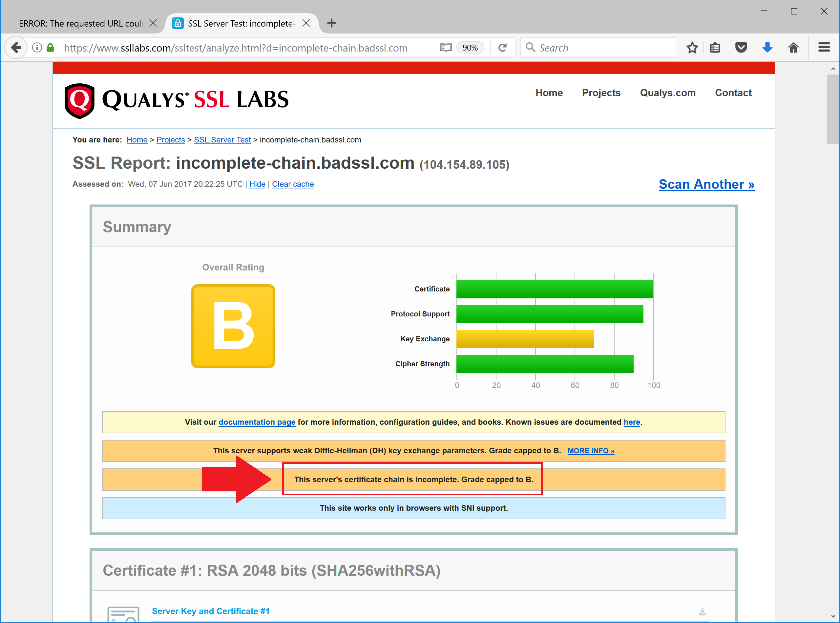Toggle the reader view icon
Screen dimensions: 840x623
[x=446, y=48]
